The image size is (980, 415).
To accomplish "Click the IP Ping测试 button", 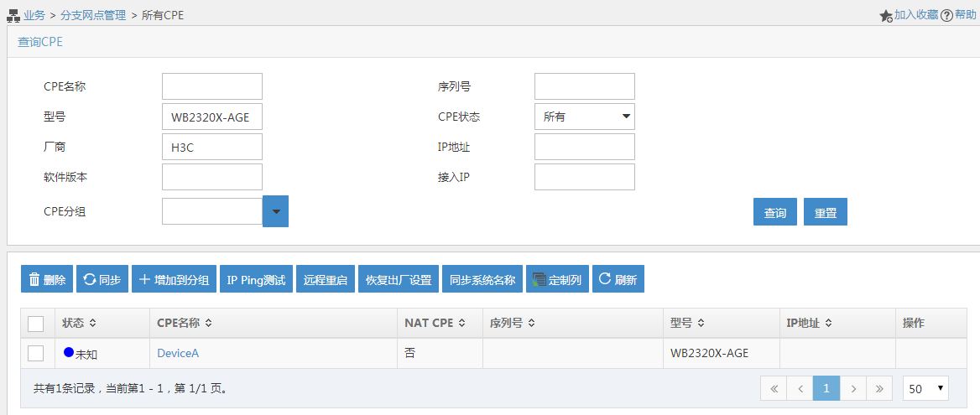I will tap(256, 279).
